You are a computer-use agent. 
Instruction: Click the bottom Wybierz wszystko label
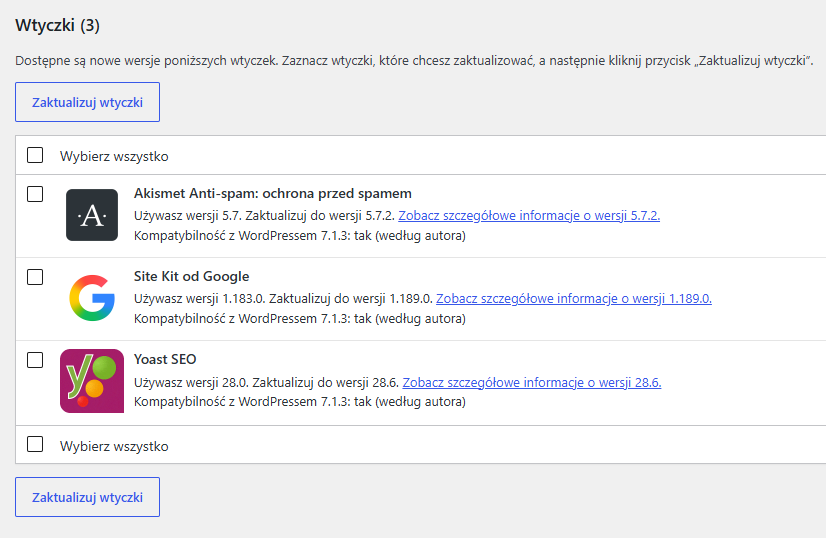click(x=114, y=446)
